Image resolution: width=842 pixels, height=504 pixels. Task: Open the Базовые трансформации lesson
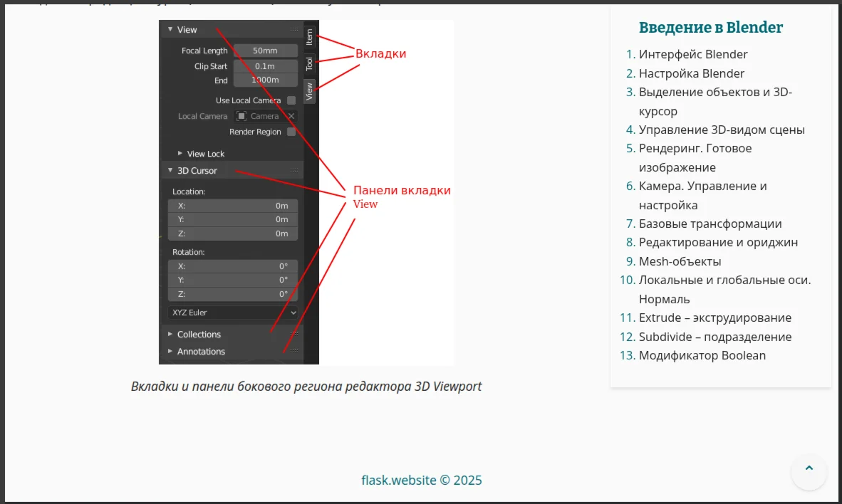pyautogui.click(x=710, y=224)
